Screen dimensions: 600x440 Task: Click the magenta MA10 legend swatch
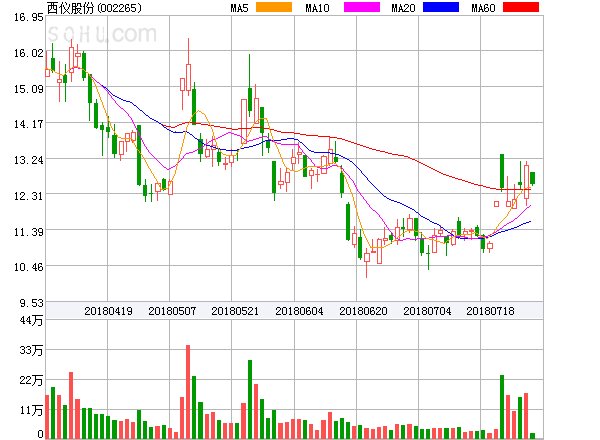362,7
